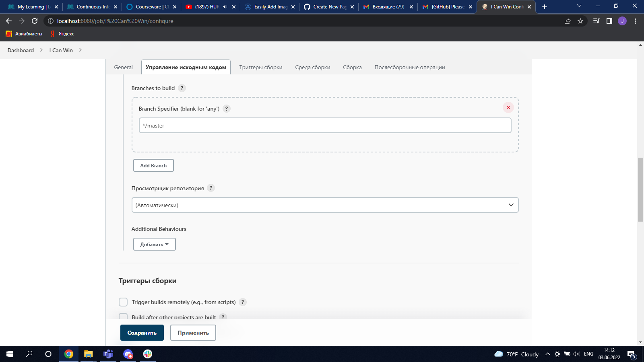Share this page from the address bar
The width and height of the screenshot is (644, 362).
[568, 21]
